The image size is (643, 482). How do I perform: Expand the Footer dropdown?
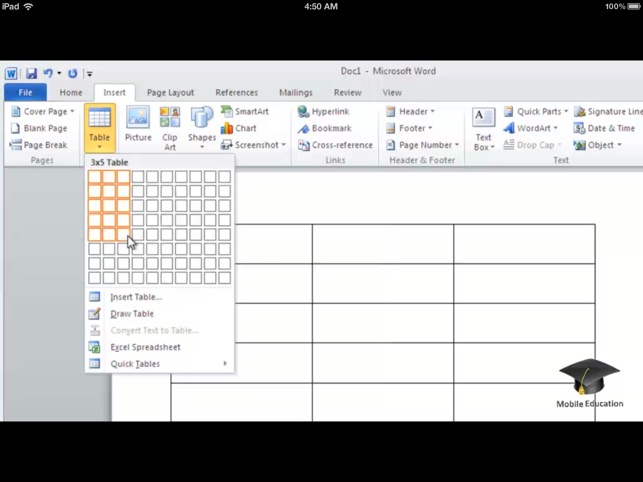click(409, 128)
